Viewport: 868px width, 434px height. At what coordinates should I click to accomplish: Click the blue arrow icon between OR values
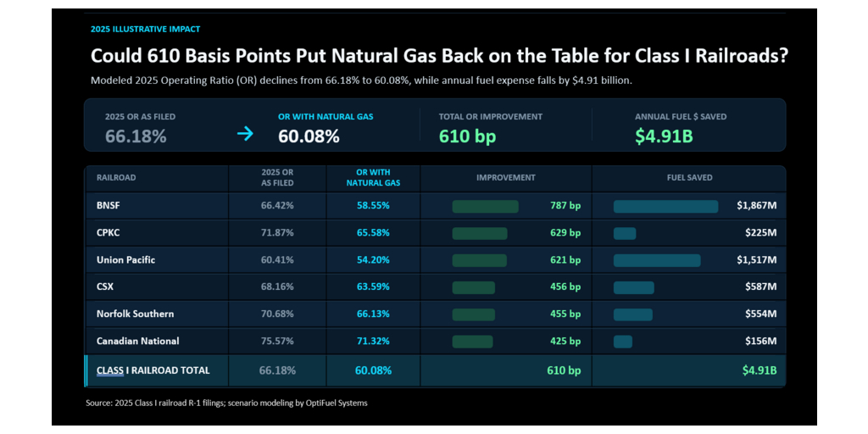point(245,134)
